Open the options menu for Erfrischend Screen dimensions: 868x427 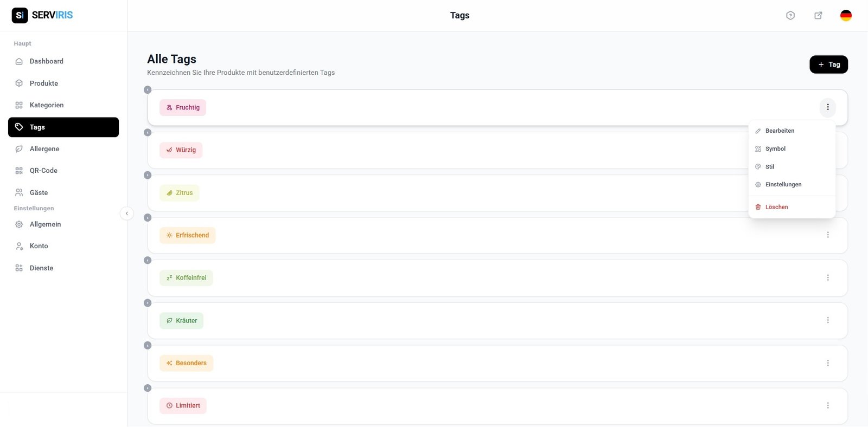point(828,235)
